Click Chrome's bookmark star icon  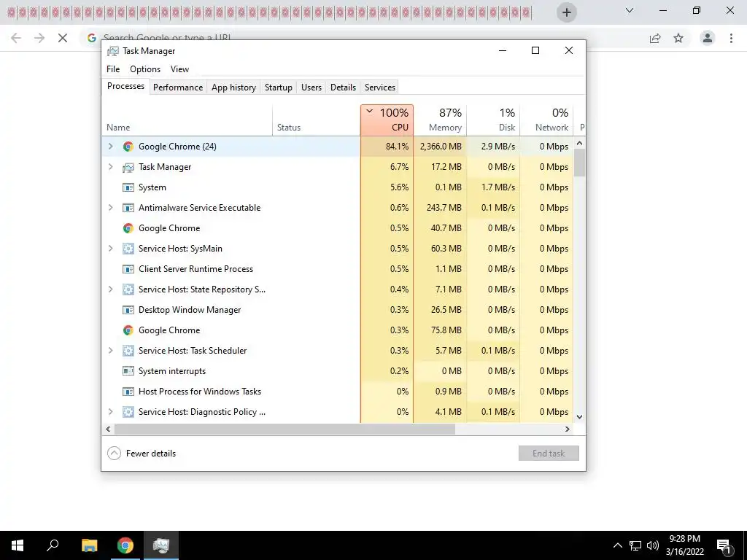[678, 38]
